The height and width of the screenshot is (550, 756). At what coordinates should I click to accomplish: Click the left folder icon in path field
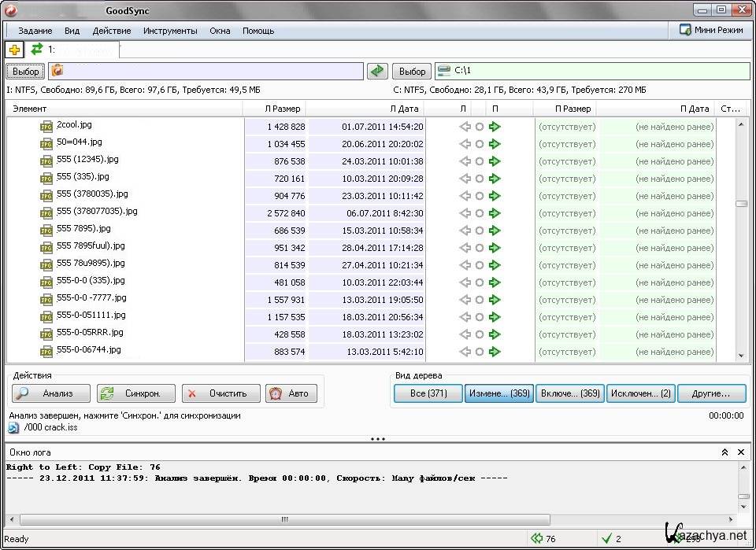coord(57,71)
